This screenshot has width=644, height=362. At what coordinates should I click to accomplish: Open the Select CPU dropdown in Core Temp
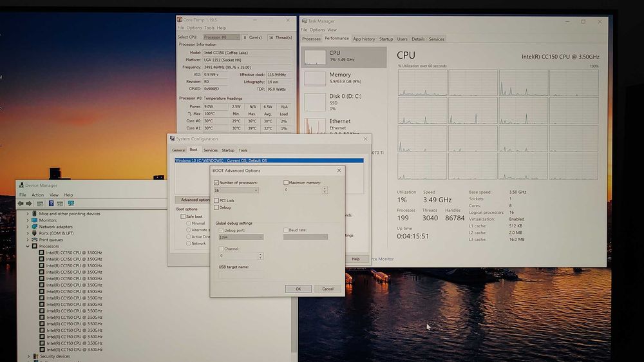pos(222,37)
